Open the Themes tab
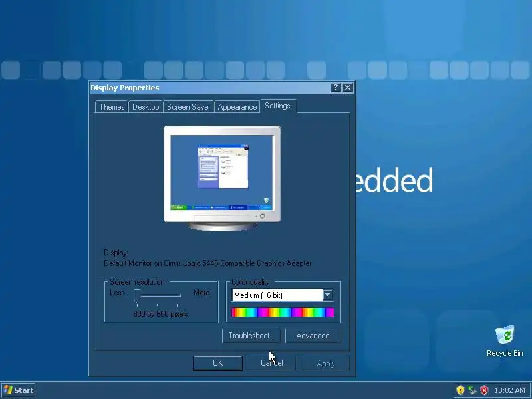 112,107
